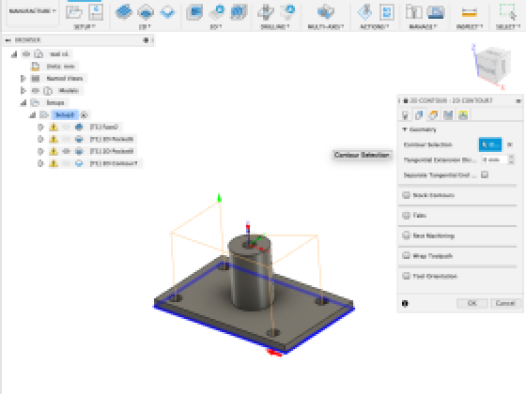
Task: Toggle Separate Tangential End Extension checkbox
Action: point(484,175)
